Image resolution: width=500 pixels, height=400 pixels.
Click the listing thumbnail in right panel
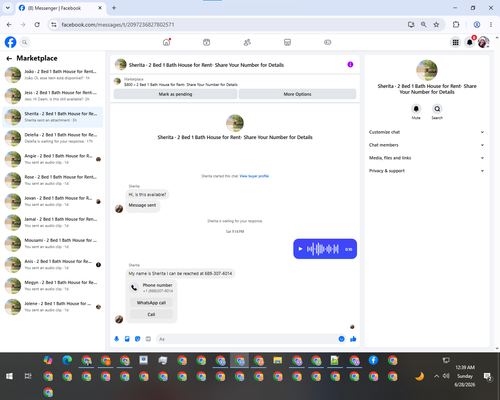tap(427, 70)
